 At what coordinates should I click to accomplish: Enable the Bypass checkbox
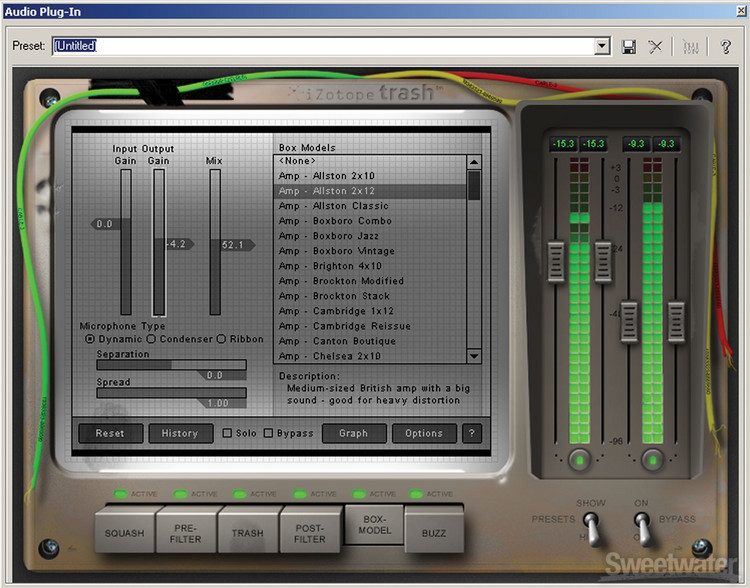268,433
